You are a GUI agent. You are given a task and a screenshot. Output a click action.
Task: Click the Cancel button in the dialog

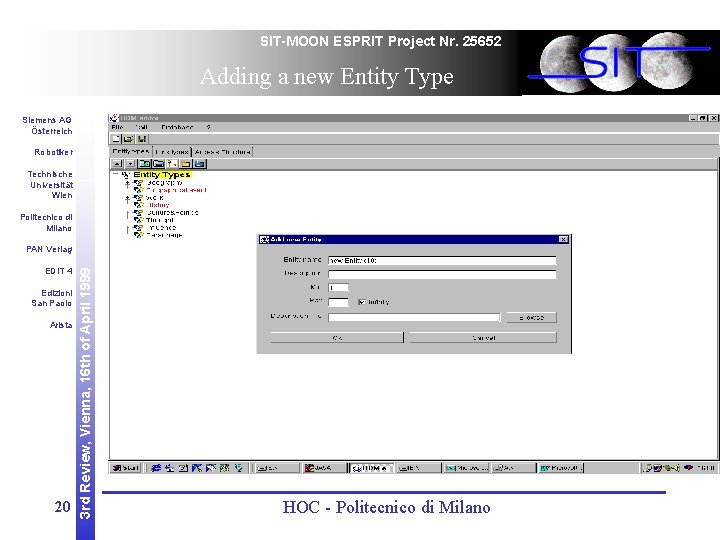(483, 338)
